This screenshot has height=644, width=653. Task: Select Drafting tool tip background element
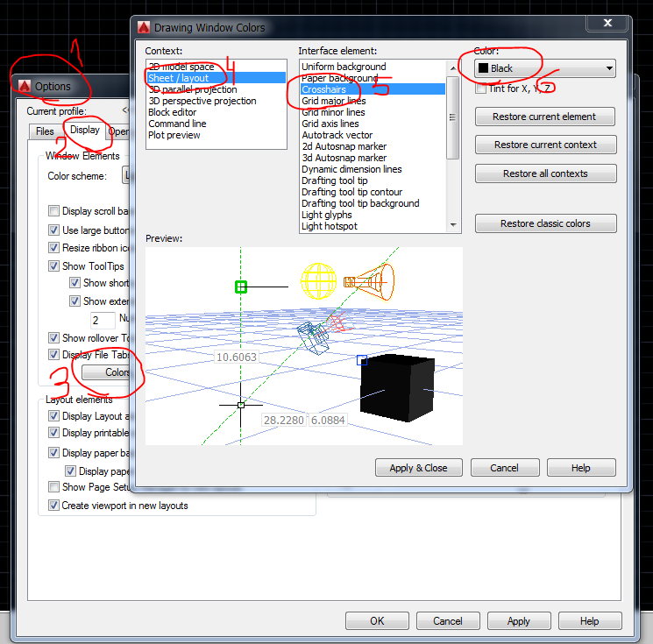tap(373, 203)
